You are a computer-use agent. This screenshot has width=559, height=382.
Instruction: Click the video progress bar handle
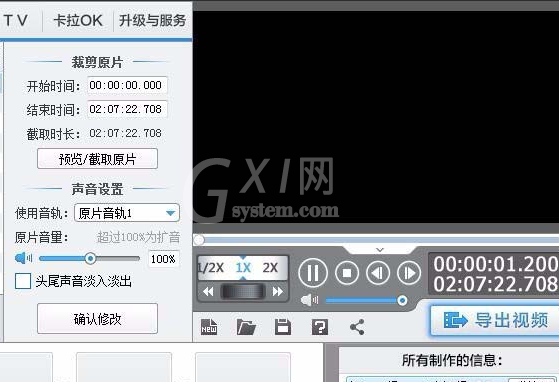(199, 239)
